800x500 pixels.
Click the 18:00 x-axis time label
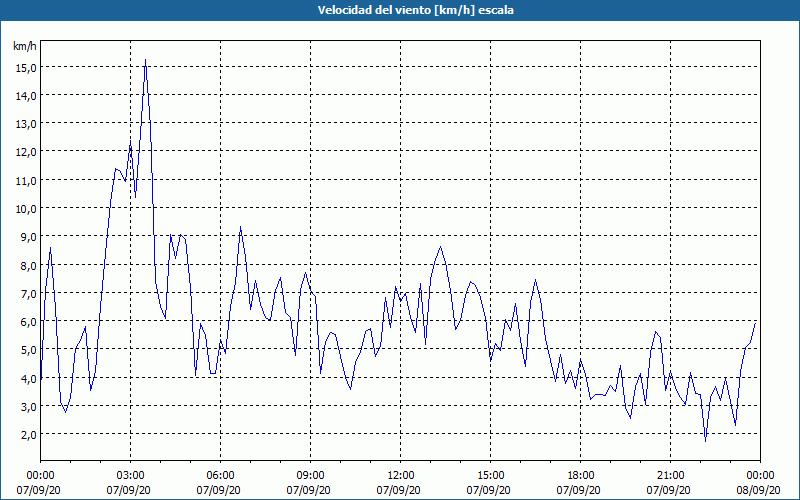[x=581, y=476]
